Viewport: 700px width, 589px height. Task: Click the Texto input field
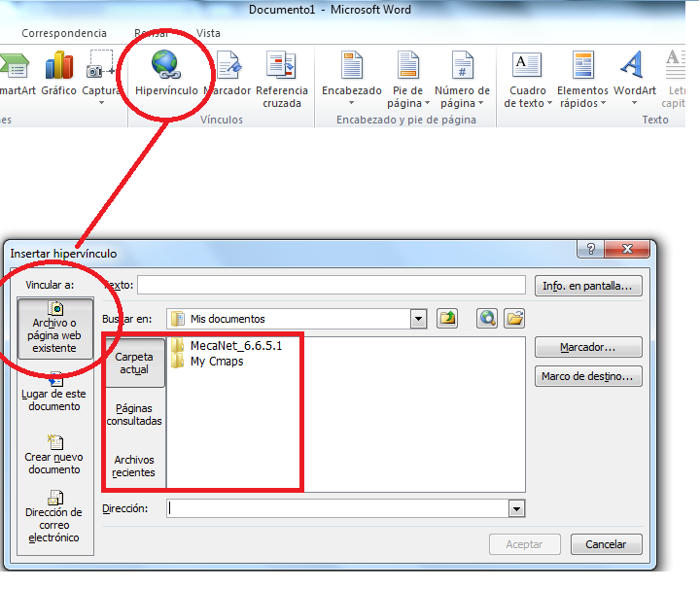pyautogui.click(x=332, y=285)
